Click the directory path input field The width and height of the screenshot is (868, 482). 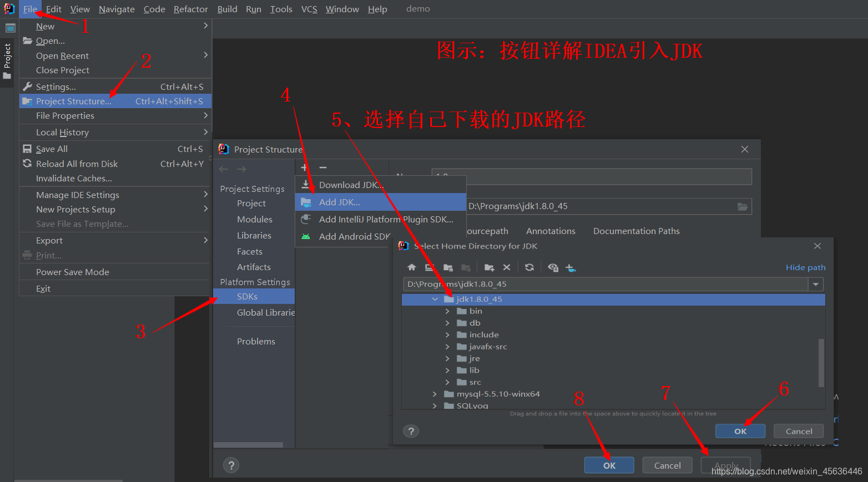tap(605, 284)
